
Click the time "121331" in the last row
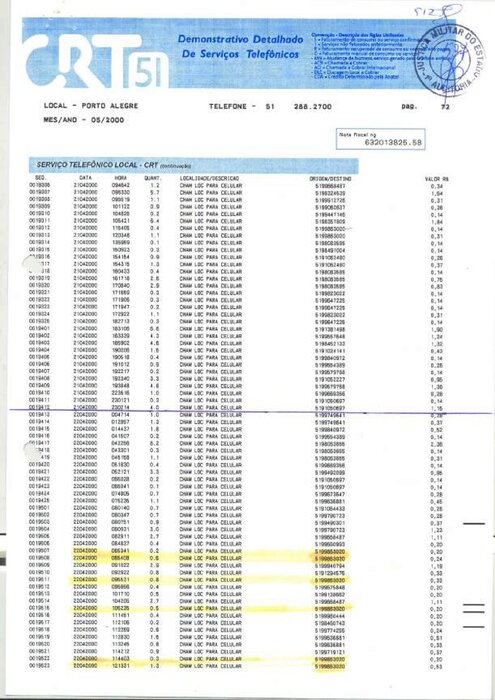121,666
